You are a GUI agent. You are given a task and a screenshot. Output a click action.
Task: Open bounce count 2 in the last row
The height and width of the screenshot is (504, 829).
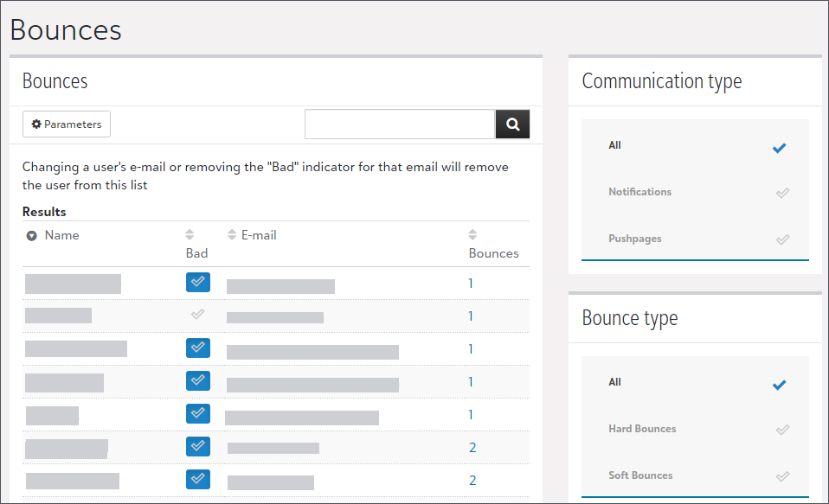(x=472, y=481)
